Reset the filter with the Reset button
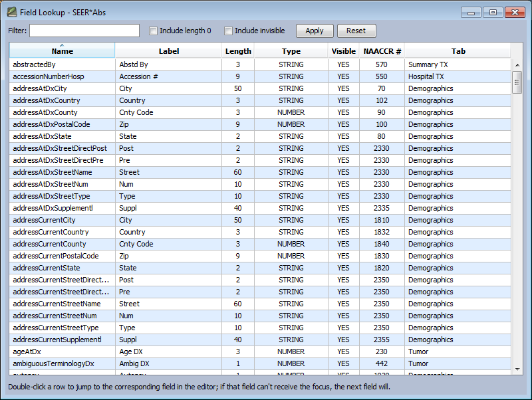Image resolution: width=532 pixels, height=400 pixels. 356,31
